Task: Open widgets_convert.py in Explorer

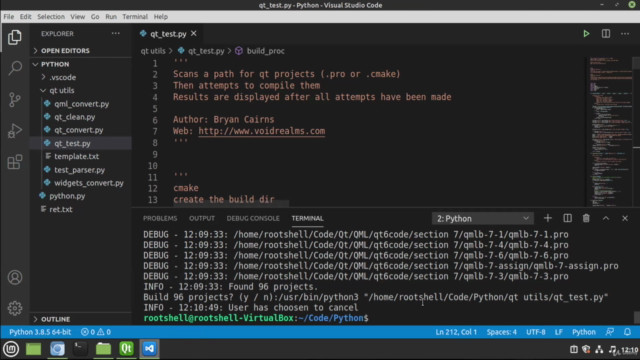Action: (x=89, y=183)
